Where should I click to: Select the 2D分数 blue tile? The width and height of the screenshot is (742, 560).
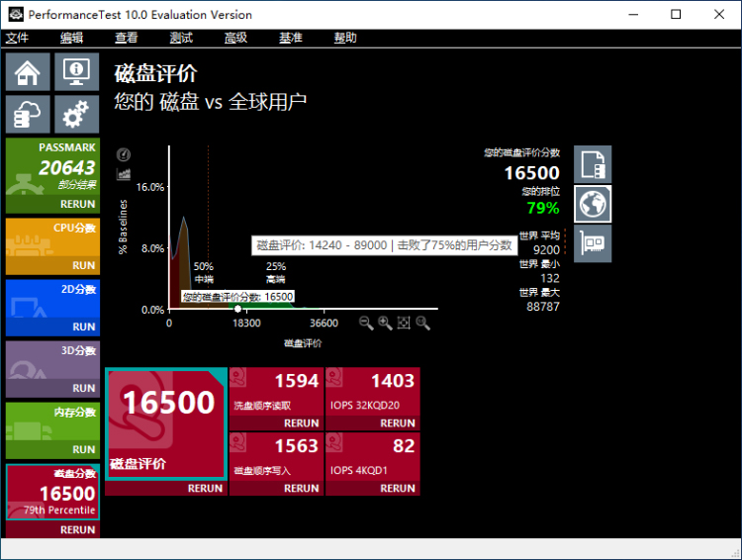click(53, 299)
